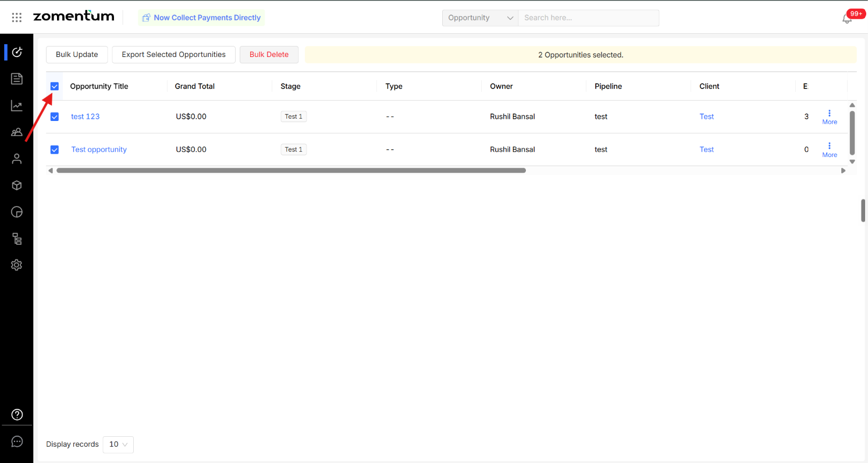Open More menu for test 123 row
Screen dimensions: 868x463
tap(830, 117)
